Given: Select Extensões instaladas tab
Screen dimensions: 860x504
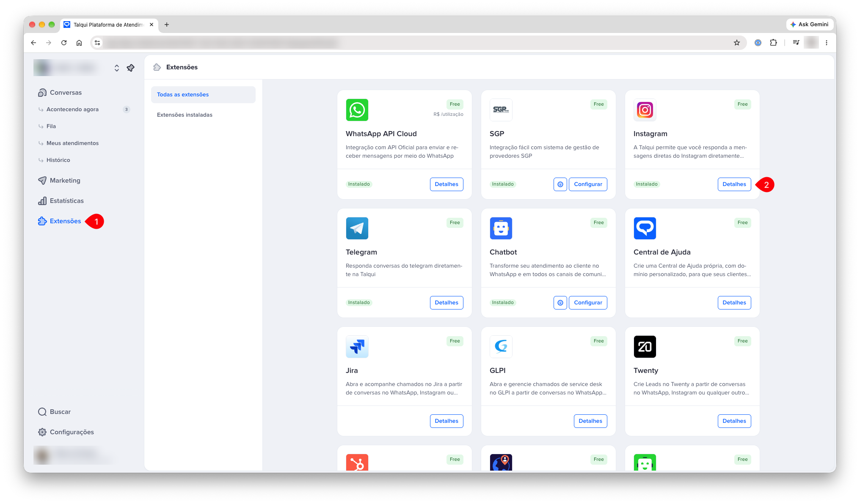Looking at the screenshot, I should [x=203, y=115].
